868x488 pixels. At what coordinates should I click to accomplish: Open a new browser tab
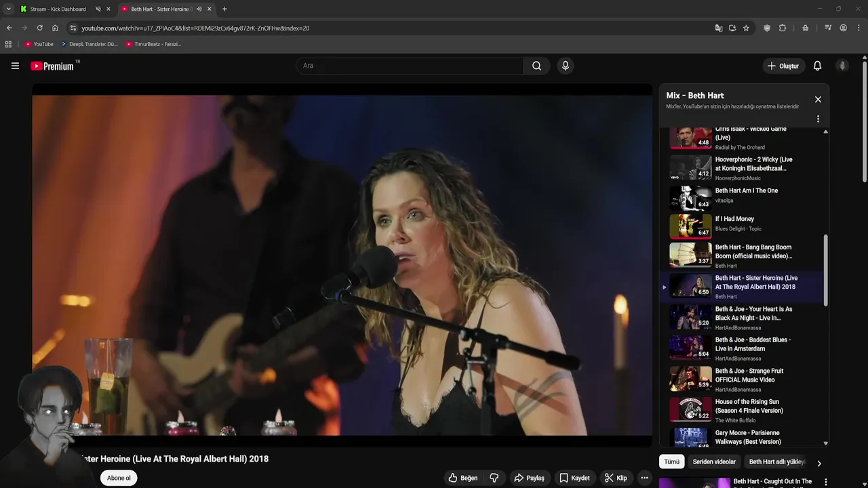[224, 9]
